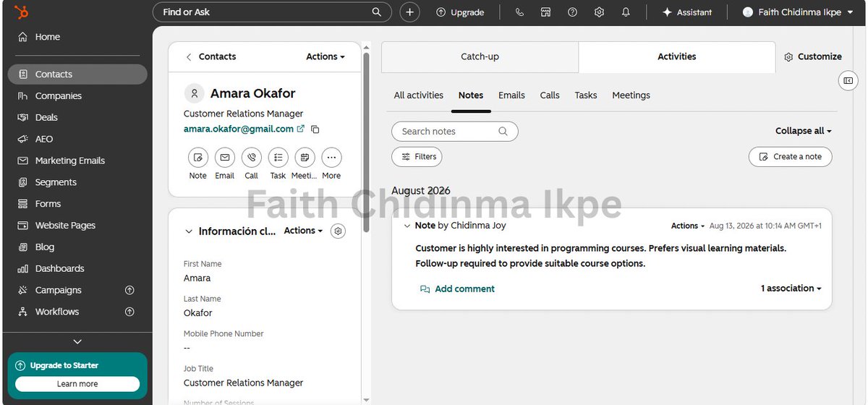This screenshot has width=868, height=405.
Task: Open the Filters button
Action: click(x=417, y=157)
